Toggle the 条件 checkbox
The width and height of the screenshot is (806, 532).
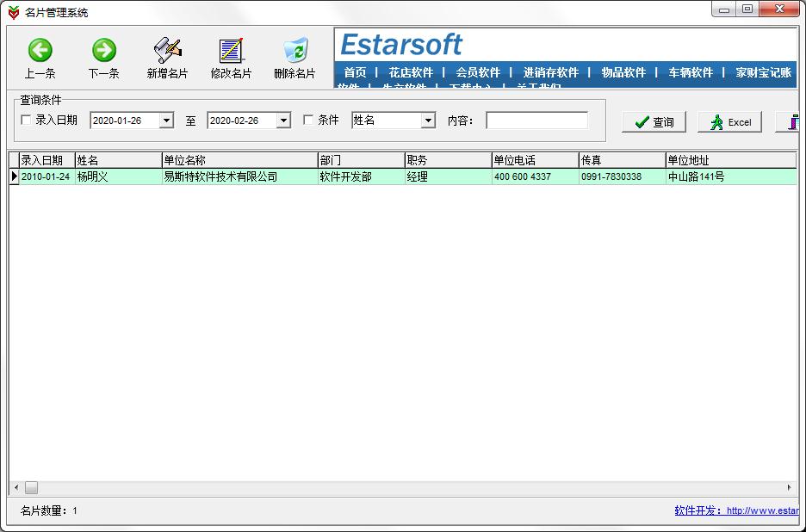[308, 121]
